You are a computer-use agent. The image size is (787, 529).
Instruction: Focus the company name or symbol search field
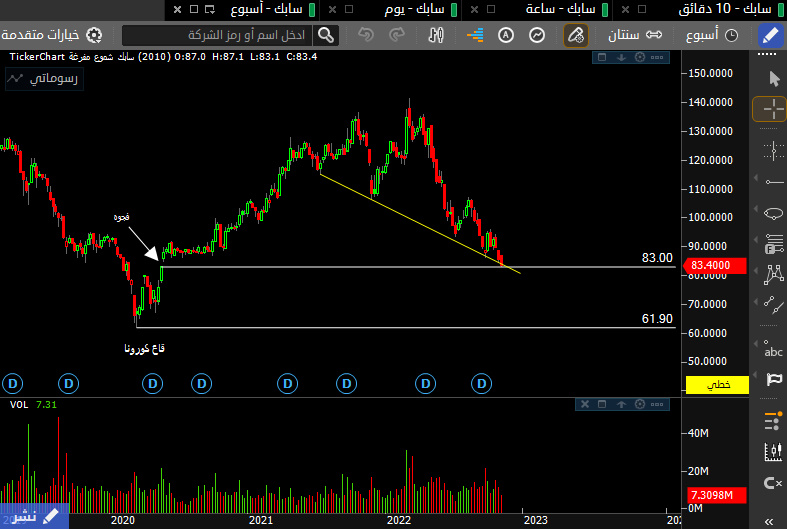tap(217, 35)
